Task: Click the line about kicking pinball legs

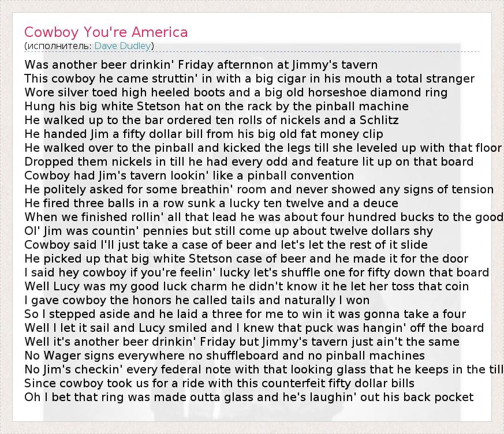Action: [x=263, y=148]
